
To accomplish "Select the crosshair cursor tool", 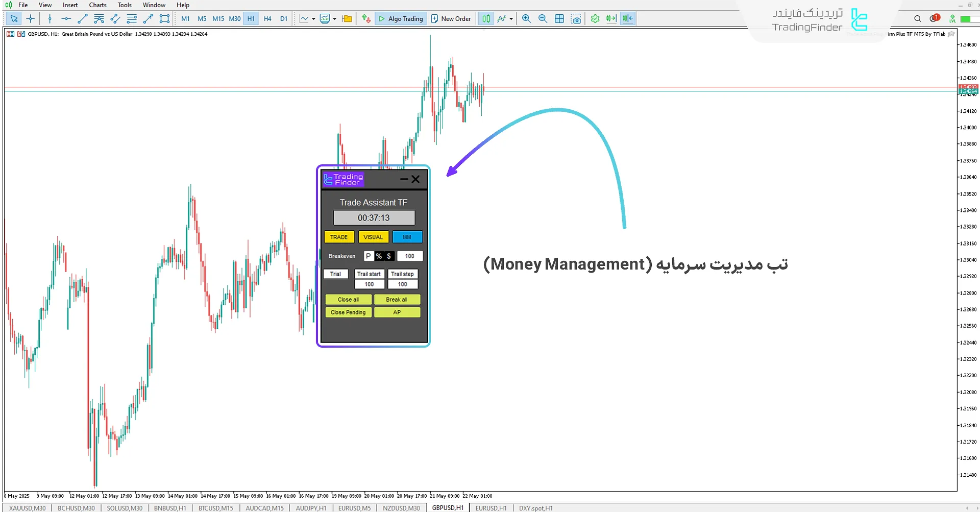I will (31, 19).
